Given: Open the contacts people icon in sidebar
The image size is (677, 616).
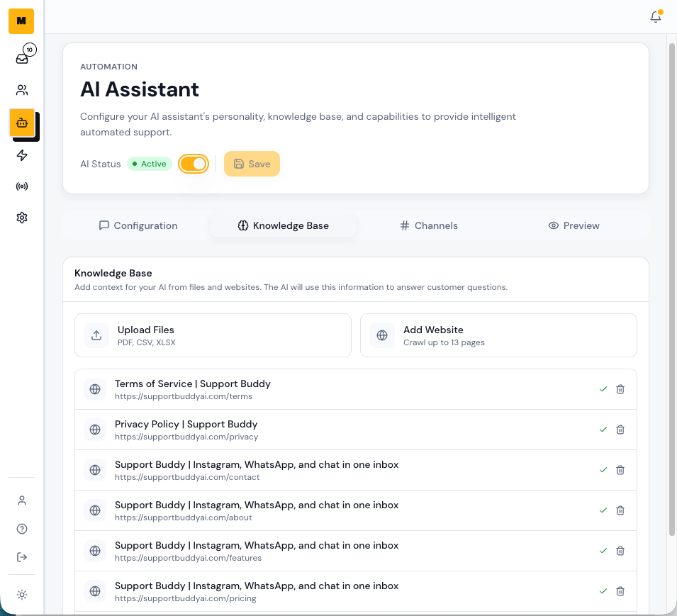Looking at the screenshot, I should 22,90.
